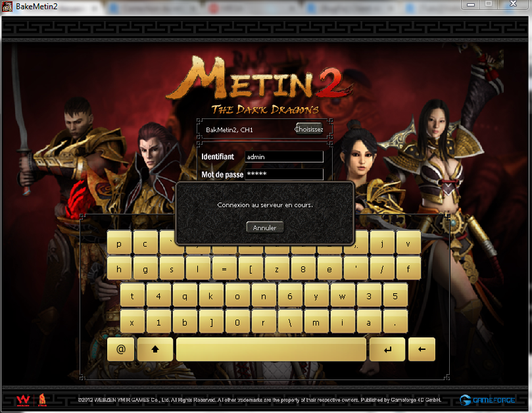This screenshot has width=532, height=413.
Task: Tap the forward slash key
Action: (x=382, y=269)
